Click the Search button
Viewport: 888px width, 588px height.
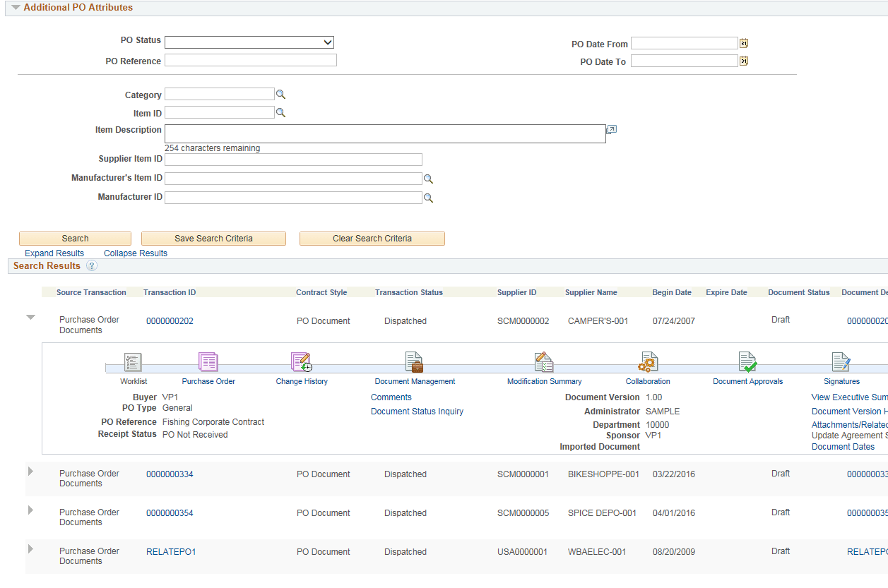[75, 238]
